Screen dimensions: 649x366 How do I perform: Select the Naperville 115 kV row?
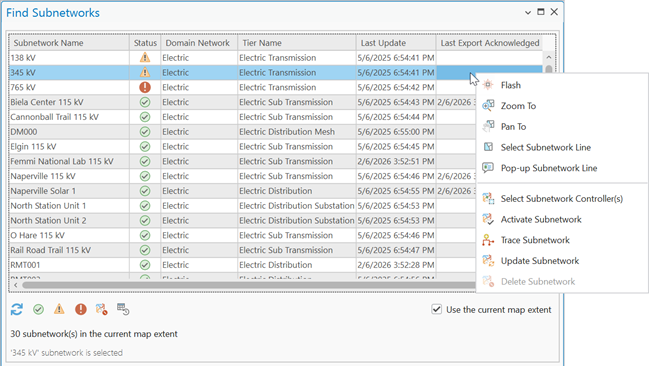tap(242, 176)
